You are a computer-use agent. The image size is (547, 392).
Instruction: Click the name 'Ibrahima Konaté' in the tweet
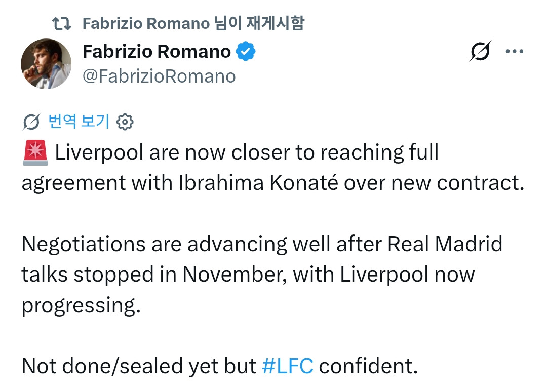[x=258, y=183]
